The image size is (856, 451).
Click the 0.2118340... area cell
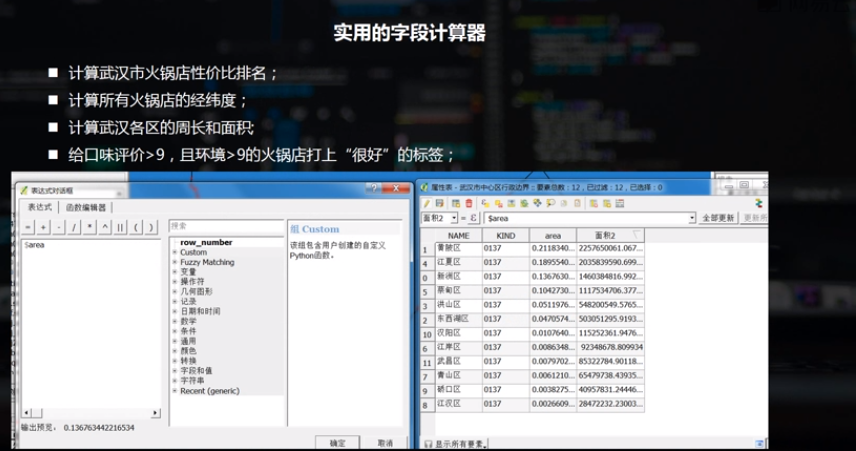(x=553, y=248)
